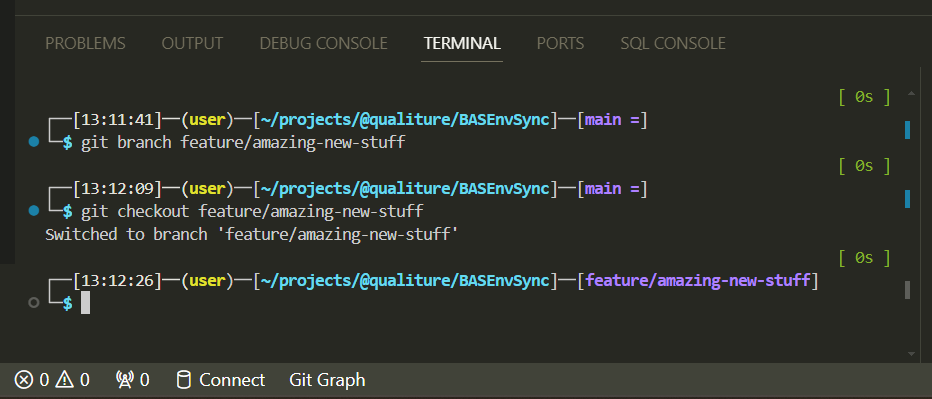Viewport: 932px width, 399px height.
Task: Click project path in 13:12:26 prompt
Action: tap(406, 280)
